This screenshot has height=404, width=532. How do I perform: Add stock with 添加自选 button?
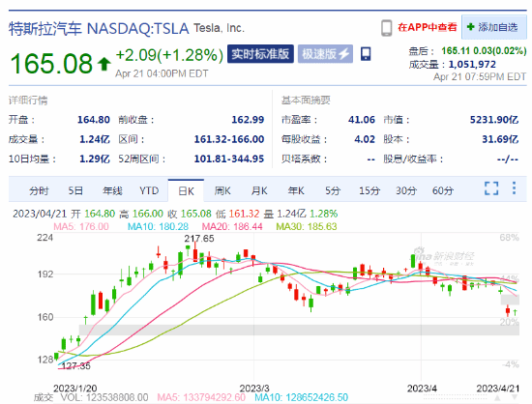[x=493, y=27]
